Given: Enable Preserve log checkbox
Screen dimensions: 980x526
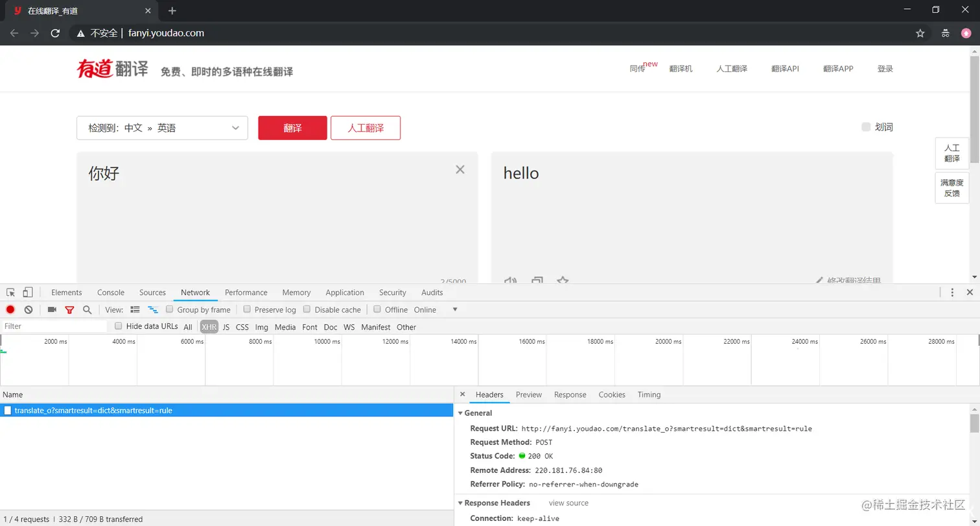Looking at the screenshot, I should (247, 309).
